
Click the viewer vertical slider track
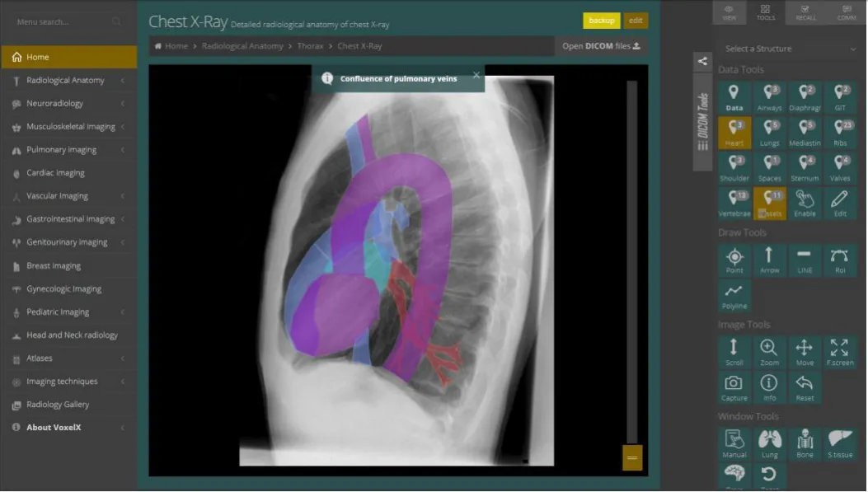(x=631, y=262)
